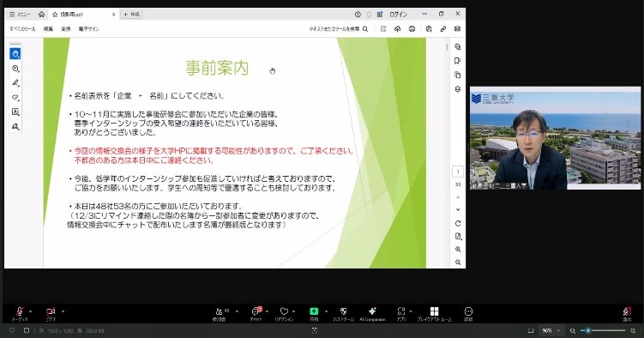Click the save document icon in Acrobat
Viewport: 644px width, 338px height.
(x=383, y=29)
